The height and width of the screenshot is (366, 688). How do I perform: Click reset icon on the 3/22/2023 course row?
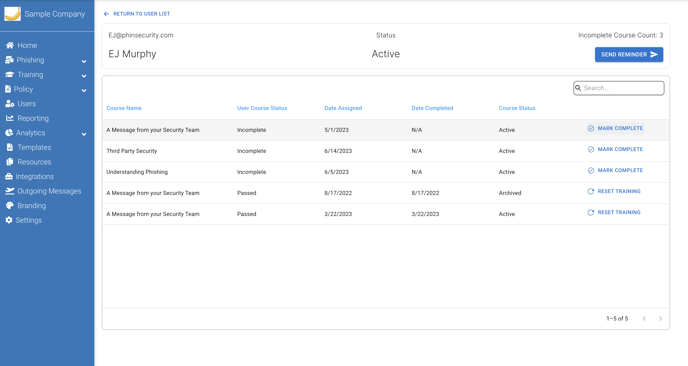591,212
